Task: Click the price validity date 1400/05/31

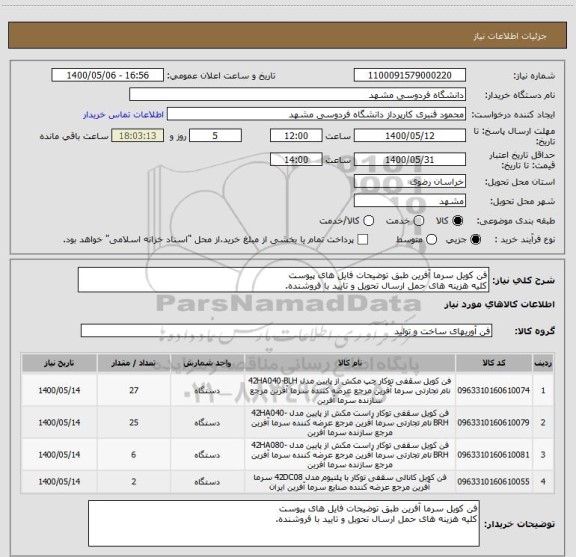Action: [x=410, y=159]
